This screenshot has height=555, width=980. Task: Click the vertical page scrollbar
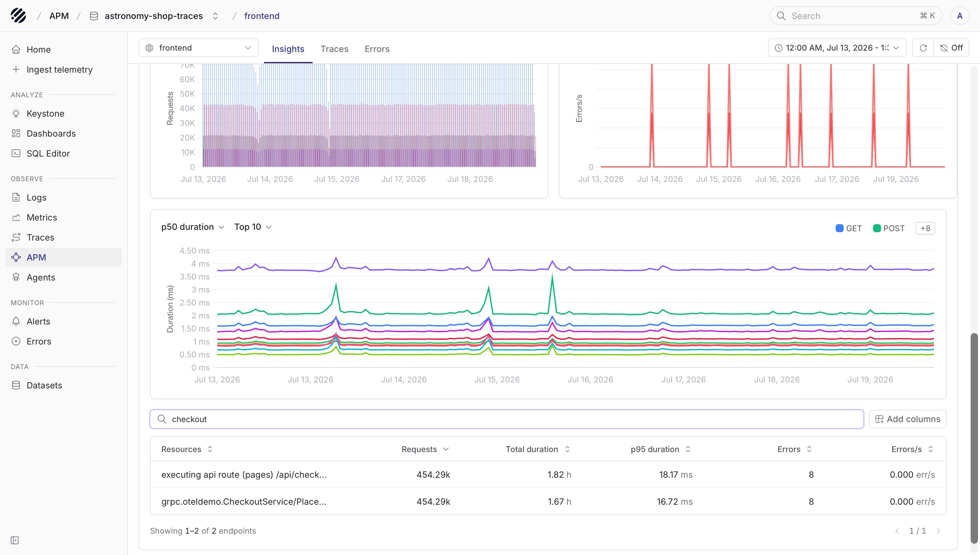pos(974,438)
